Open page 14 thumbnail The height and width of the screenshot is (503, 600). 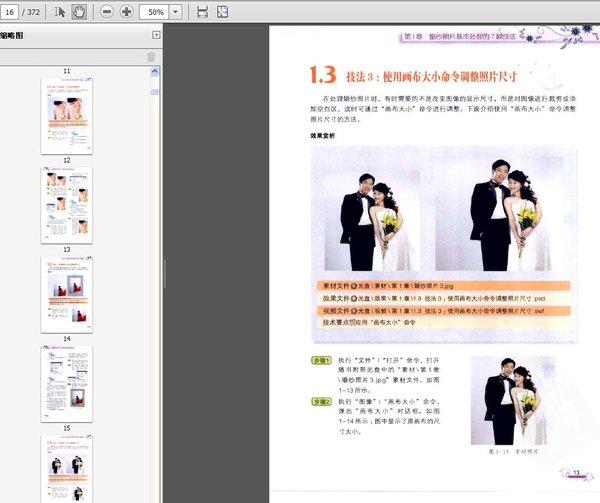click(x=67, y=384)
